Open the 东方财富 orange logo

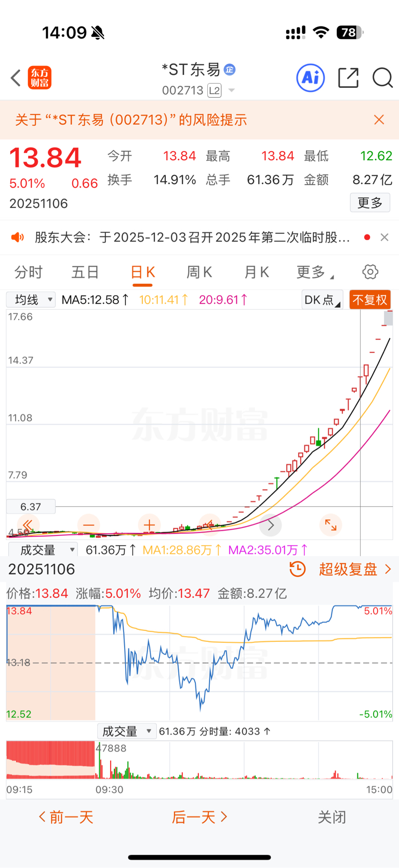39,78
